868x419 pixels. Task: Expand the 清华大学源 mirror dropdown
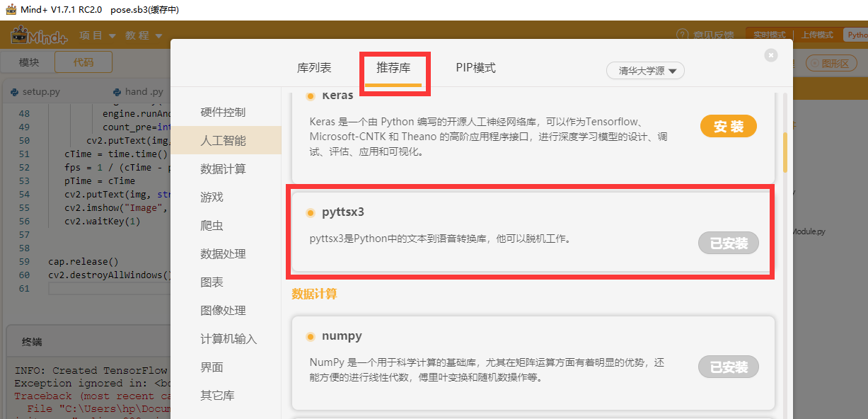point(645,71)
